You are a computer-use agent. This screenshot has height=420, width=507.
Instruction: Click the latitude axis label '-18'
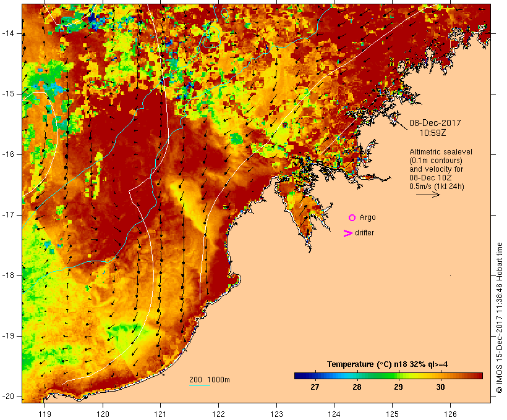pyautogui.click(x=8, y=275)
